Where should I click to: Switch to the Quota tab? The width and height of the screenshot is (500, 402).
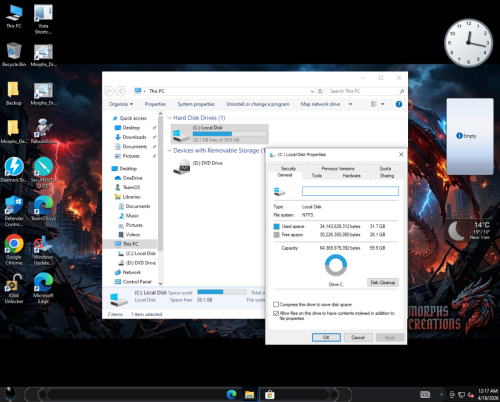coord(385,168)
